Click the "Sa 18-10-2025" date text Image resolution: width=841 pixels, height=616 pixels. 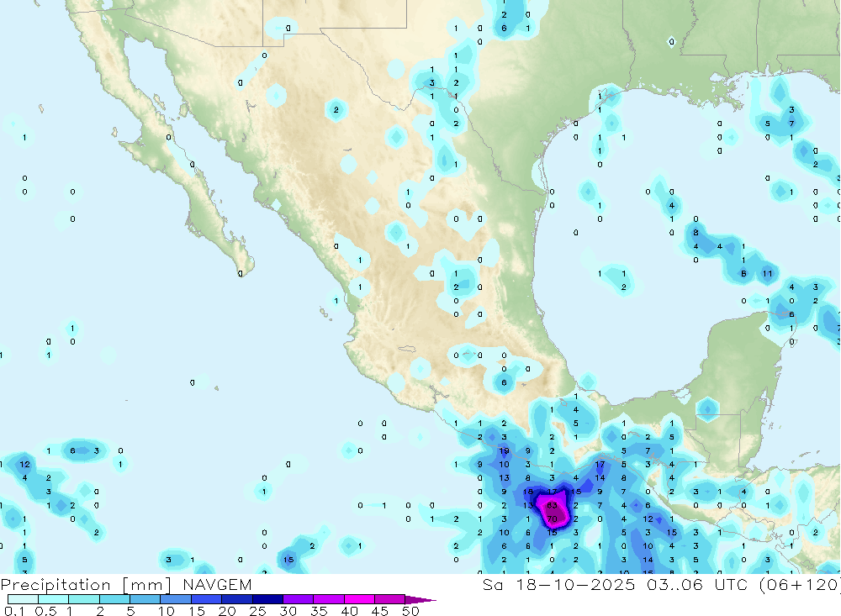[558, 585]
